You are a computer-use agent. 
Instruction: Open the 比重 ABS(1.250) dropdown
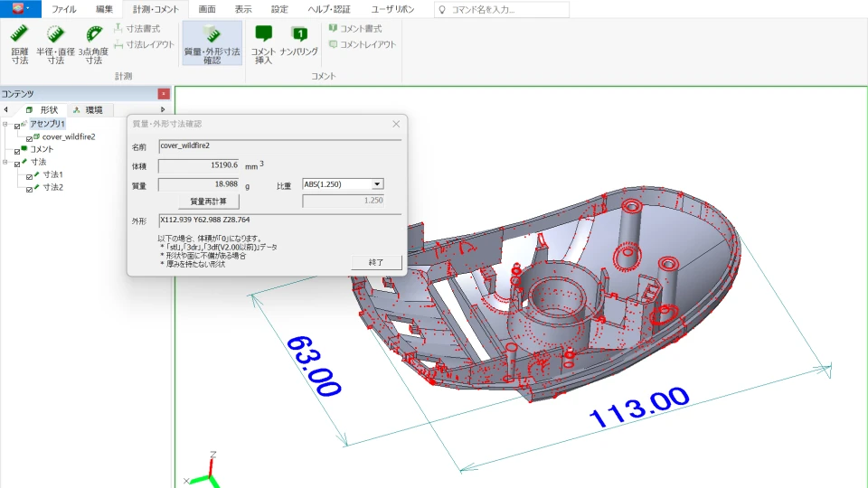378,184
